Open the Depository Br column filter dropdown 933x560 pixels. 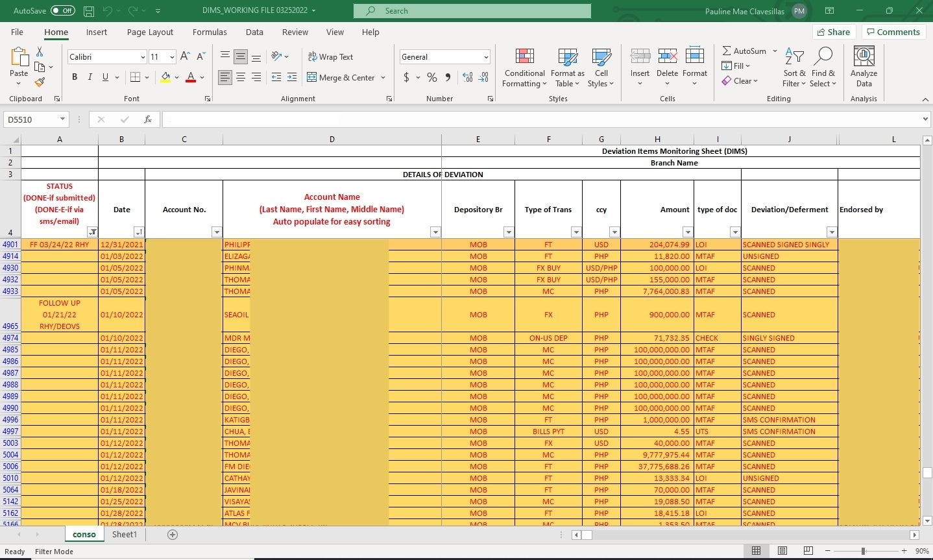[508, 232]
